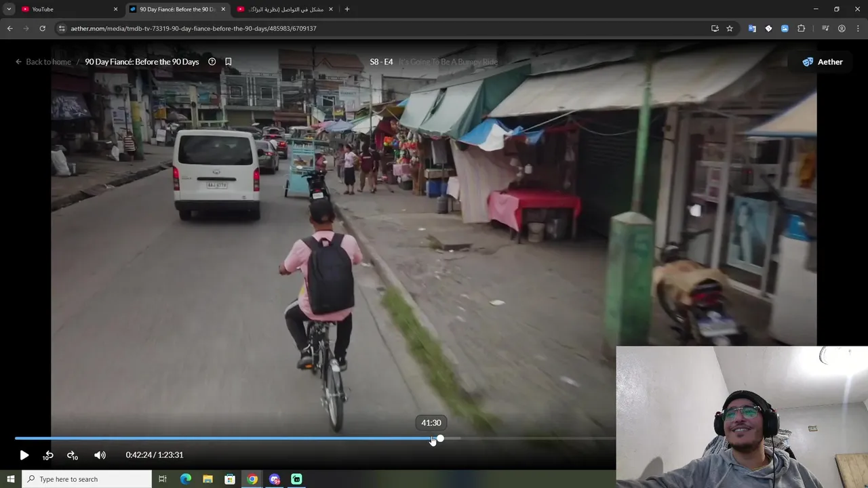Go back in browser history
Screen dimensions: 868x488
point(9,28)
